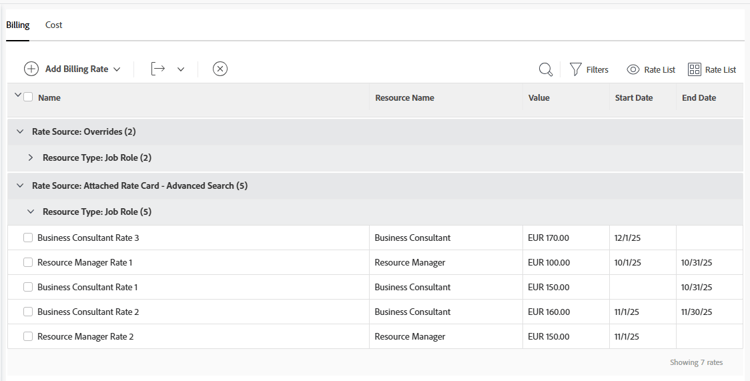This screenshot has height=381, width=750.
Task: Click Resource Manager Rate 1 name
Action: (x=85, y=262)
